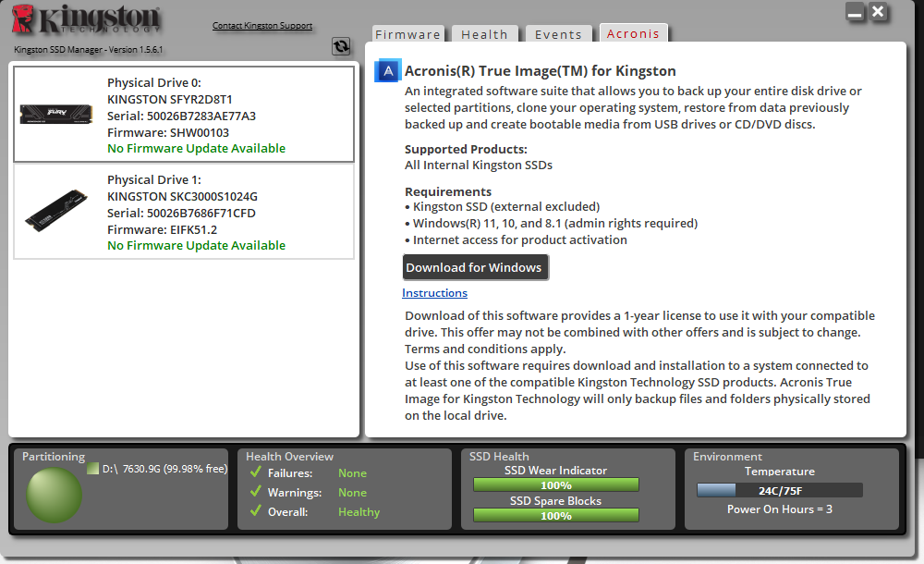
Task: Select the FURY drive thumbnail for Drive 0
Action: pyautogui.click(x=56, y=114)
